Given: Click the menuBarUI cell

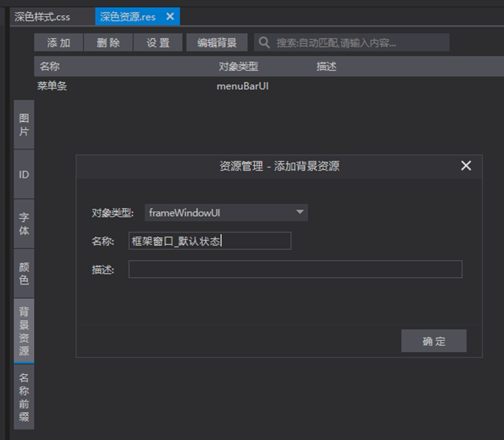Looking at the screenshot, I should (x=243, y=86).
